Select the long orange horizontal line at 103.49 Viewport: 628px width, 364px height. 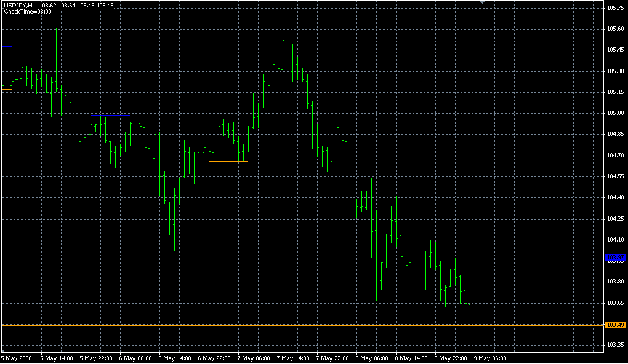click(302, 326)
